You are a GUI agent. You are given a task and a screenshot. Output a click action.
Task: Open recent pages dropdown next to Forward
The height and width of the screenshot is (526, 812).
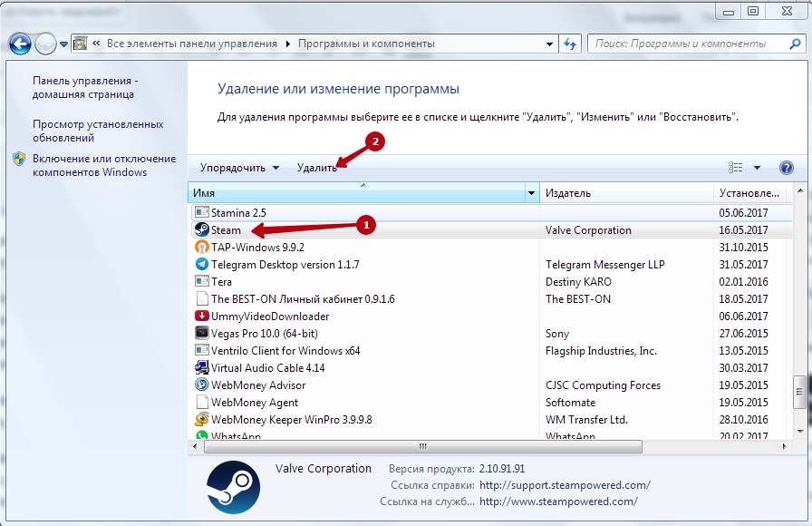tap(63, 44)
